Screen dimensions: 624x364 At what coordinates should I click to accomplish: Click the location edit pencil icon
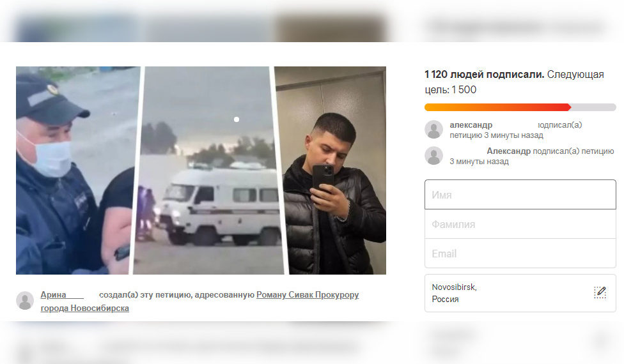600,292
